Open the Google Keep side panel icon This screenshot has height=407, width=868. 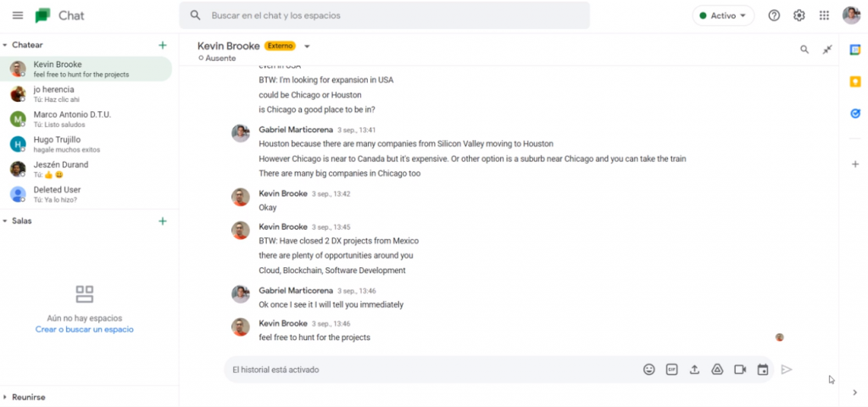click(855, 81)
